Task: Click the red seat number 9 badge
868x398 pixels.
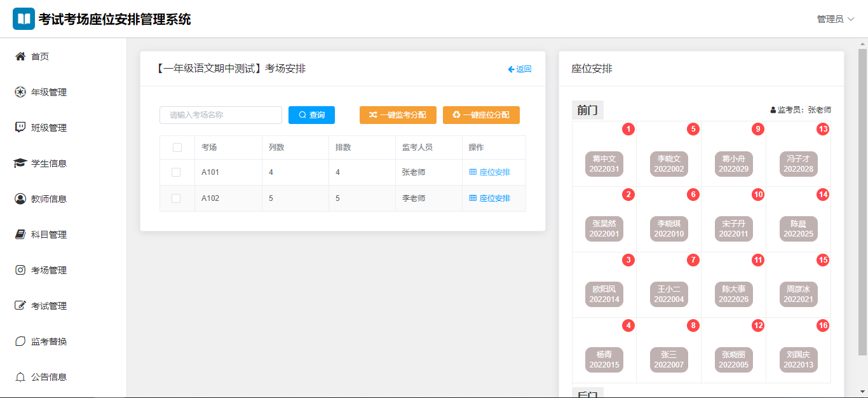Action: [758, 129]
